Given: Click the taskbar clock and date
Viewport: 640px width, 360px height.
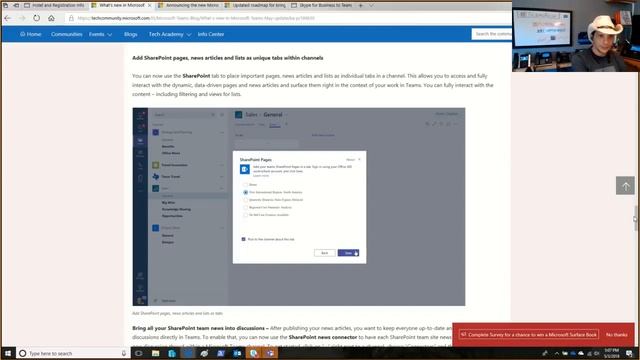Looking at the screenshot, I should tap(611, 353).
